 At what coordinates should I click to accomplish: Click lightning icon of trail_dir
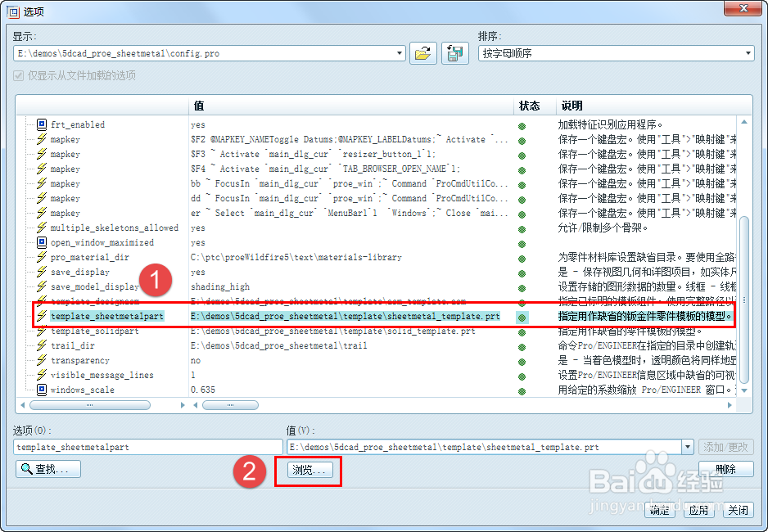(42, 345)
